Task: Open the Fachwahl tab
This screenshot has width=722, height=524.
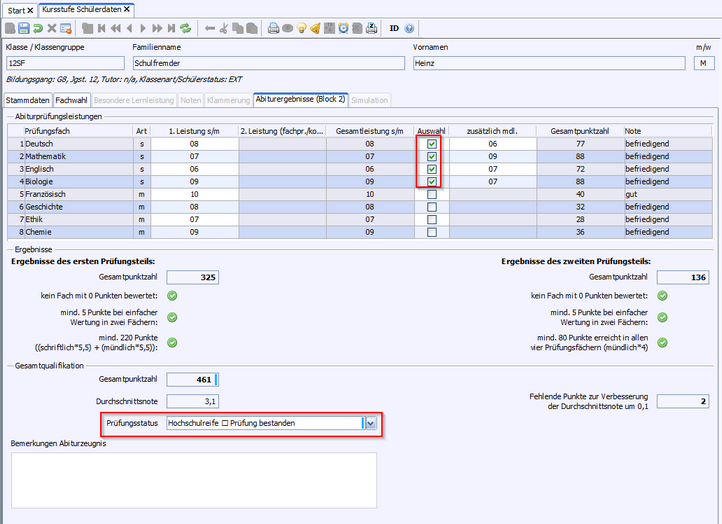Action: pyautogui.click(x=72, y=100)
